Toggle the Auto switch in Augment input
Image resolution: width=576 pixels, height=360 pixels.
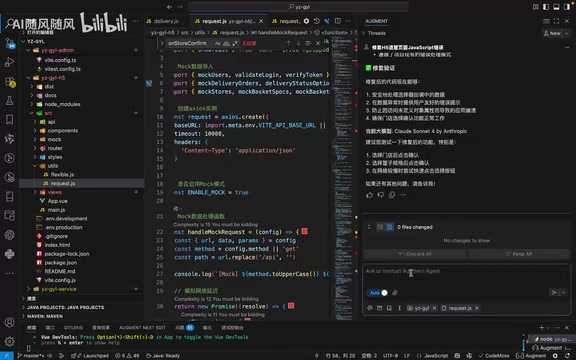(377, 293)
